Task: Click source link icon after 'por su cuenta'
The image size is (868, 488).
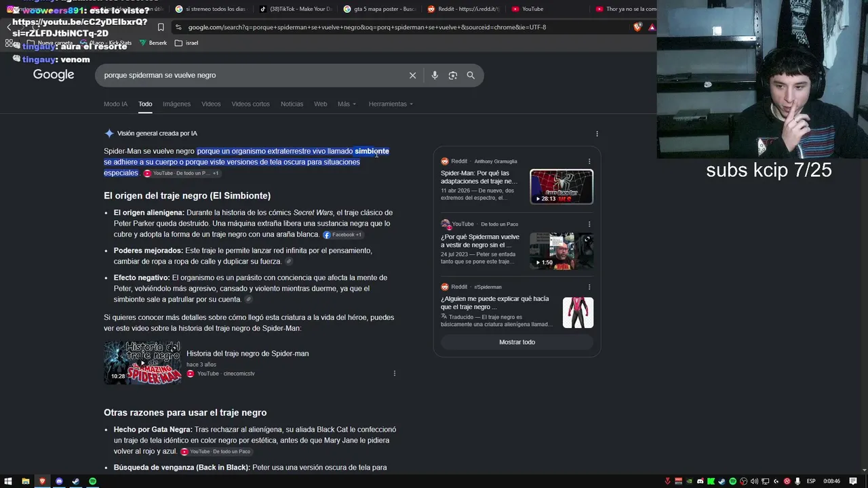Action: [248, 300]
